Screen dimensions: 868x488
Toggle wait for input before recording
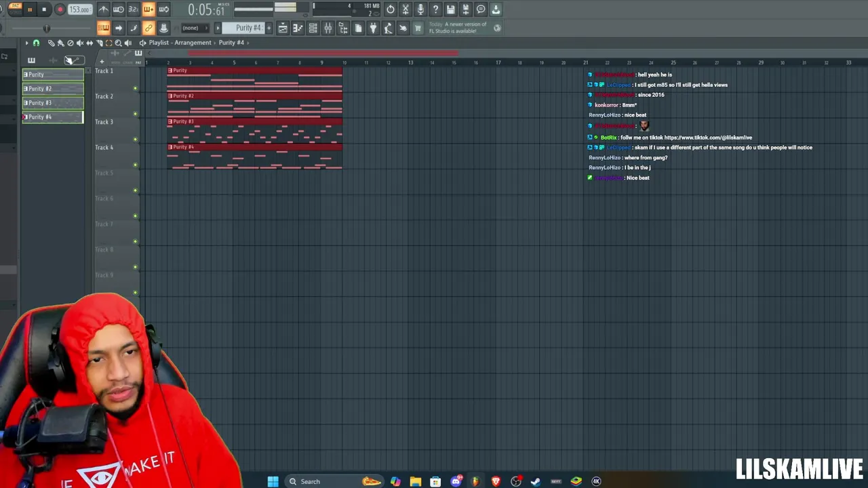coord(118,9)
